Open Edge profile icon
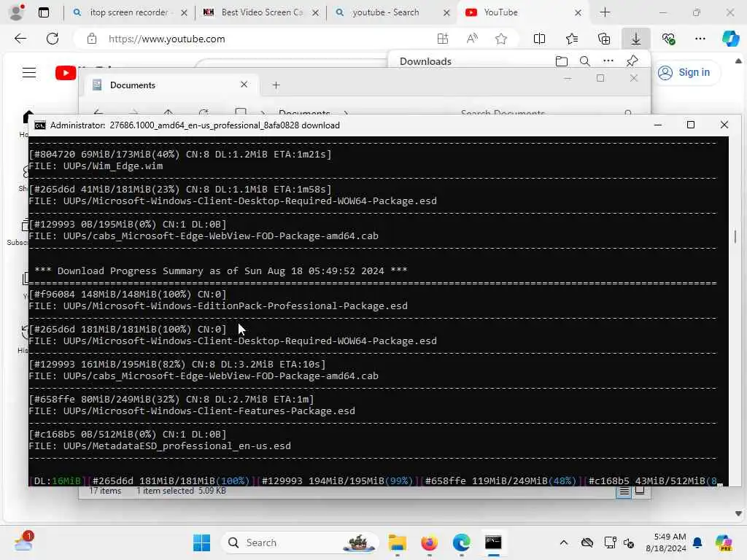Screen dimensions: 747x560 (17, 12)
